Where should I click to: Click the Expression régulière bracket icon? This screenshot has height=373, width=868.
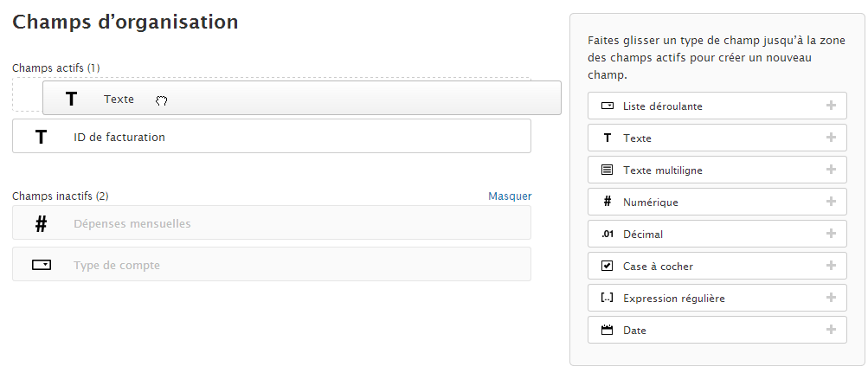click(x=607, y=298)
